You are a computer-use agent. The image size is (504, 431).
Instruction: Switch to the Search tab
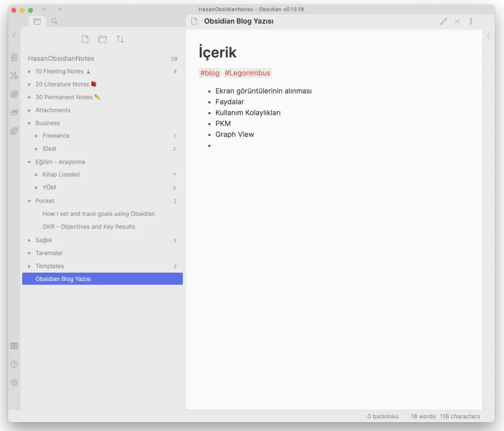coord(55,21)
